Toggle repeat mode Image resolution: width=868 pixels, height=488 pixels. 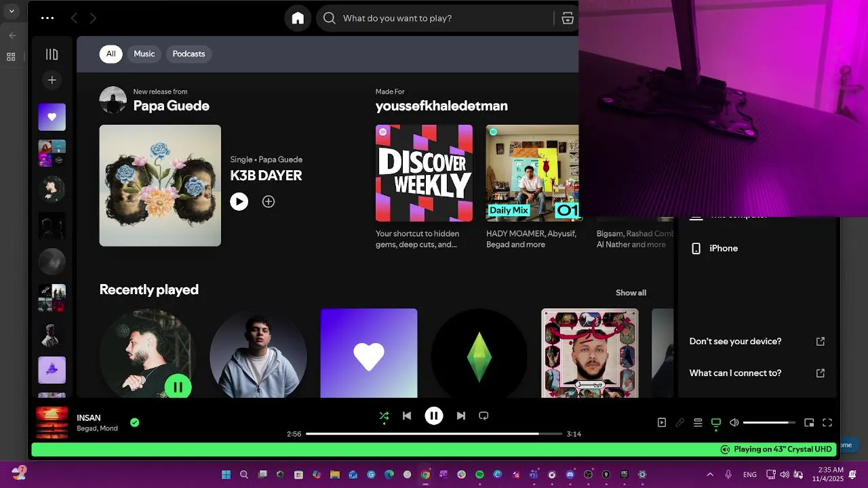tap(484, 415)
